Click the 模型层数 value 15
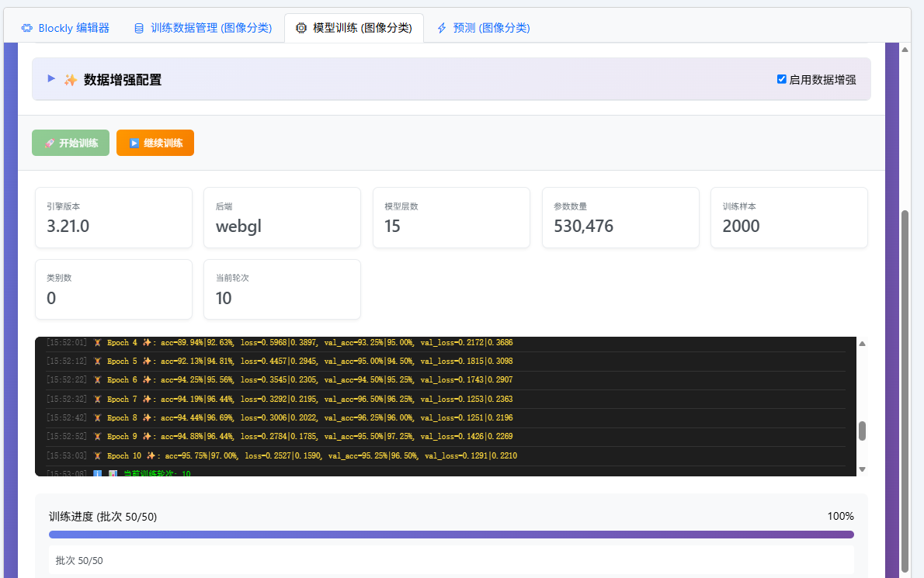924x578 pixels. pos(392,226)
